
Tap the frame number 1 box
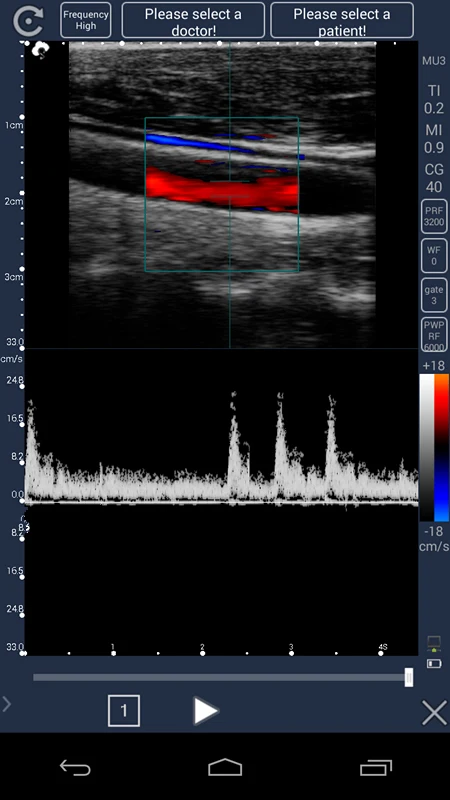[124, 711]
